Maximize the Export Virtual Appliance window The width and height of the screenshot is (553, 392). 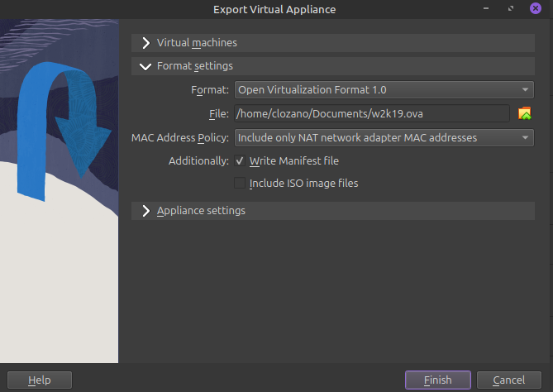[512, 9]
